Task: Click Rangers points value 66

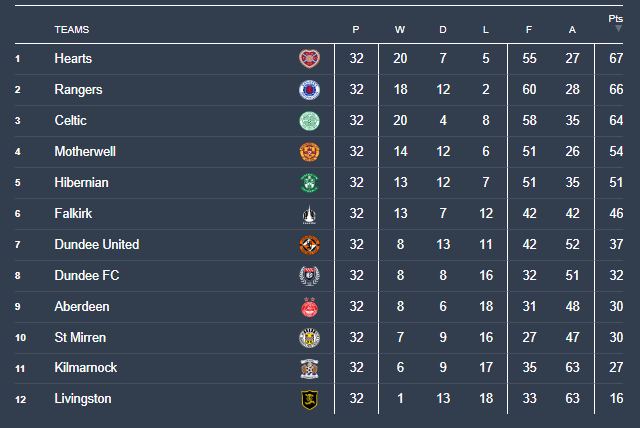Action: 618,90
